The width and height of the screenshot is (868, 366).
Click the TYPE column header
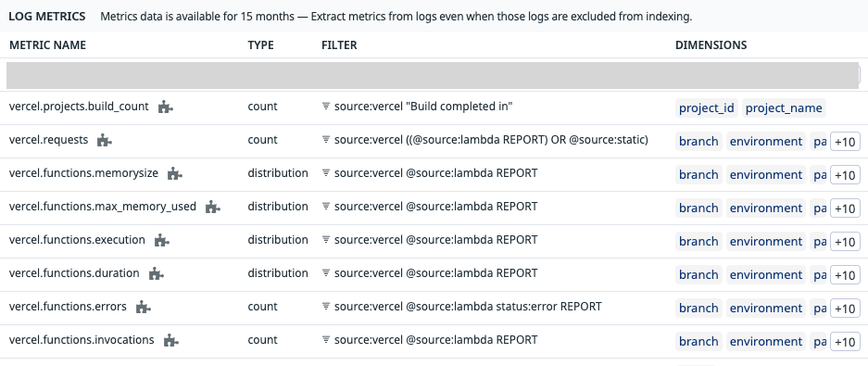260,45
